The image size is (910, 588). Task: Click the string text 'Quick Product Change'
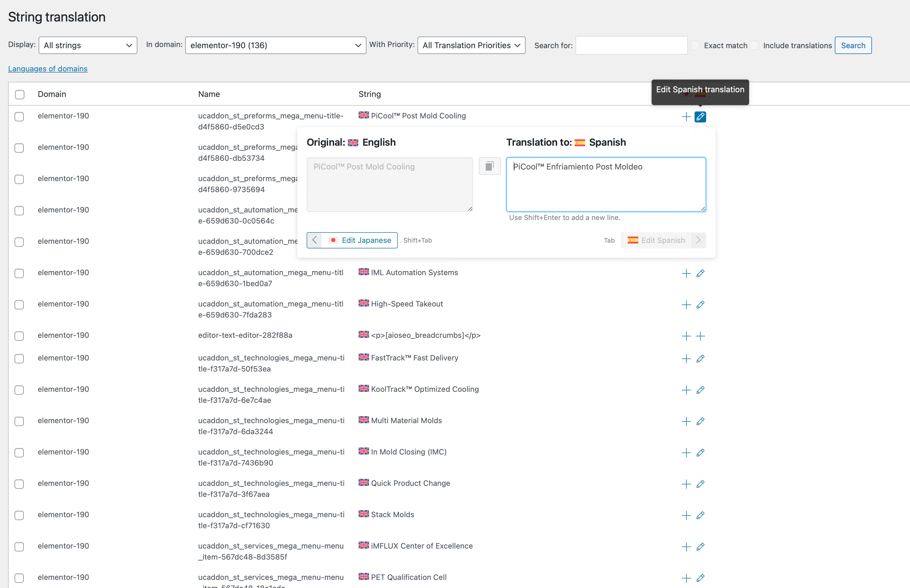(410, 483)
